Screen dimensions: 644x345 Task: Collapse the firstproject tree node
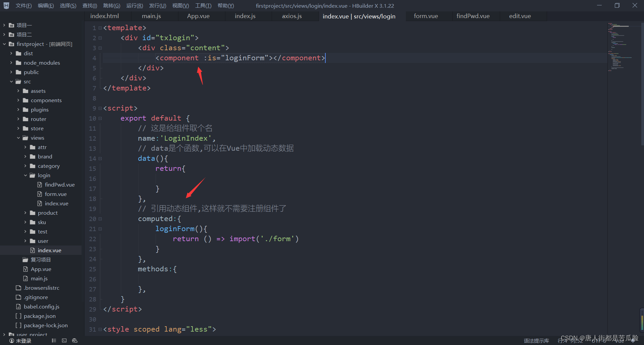click(x=4, y=44)
